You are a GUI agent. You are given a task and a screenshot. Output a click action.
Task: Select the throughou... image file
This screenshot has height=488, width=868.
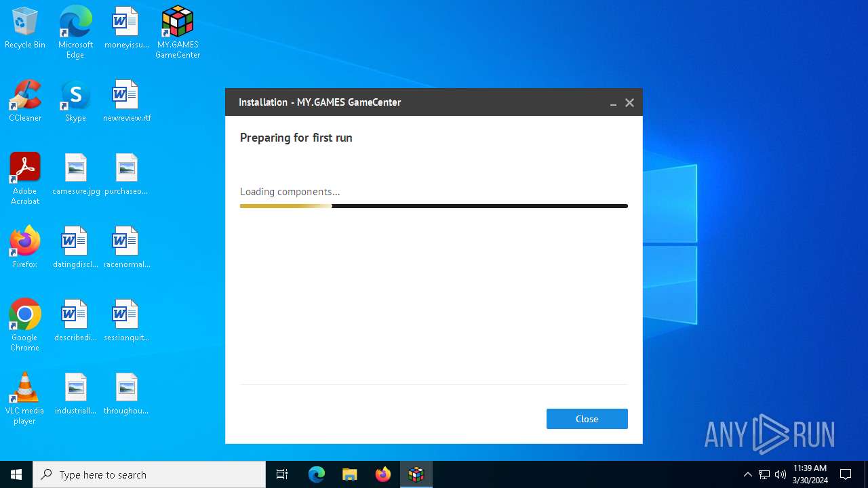[x=126, y=394]
